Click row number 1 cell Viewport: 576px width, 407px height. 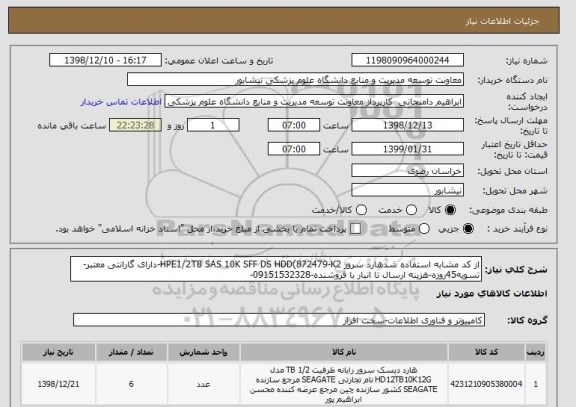coord(536,384)
